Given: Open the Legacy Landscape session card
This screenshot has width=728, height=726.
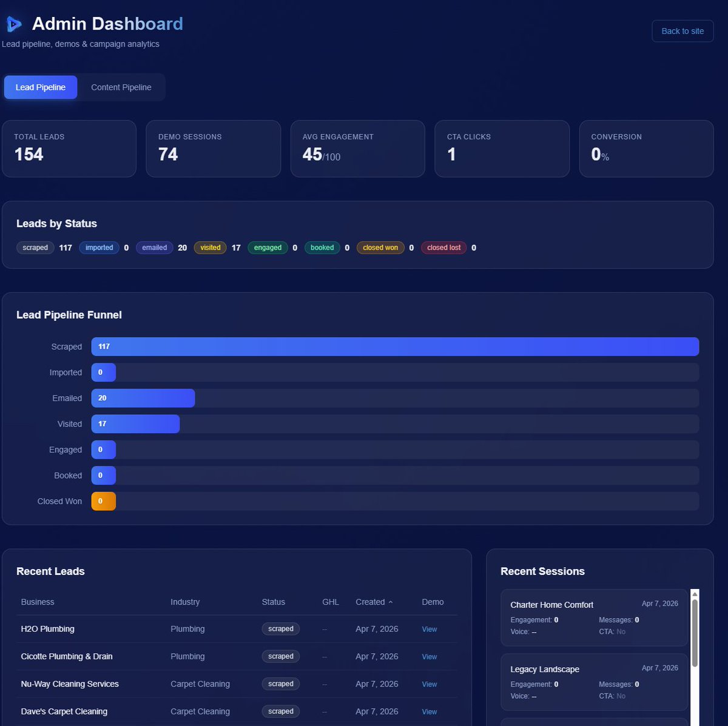Looking at the screenshot, I should (x=595, y=682).
